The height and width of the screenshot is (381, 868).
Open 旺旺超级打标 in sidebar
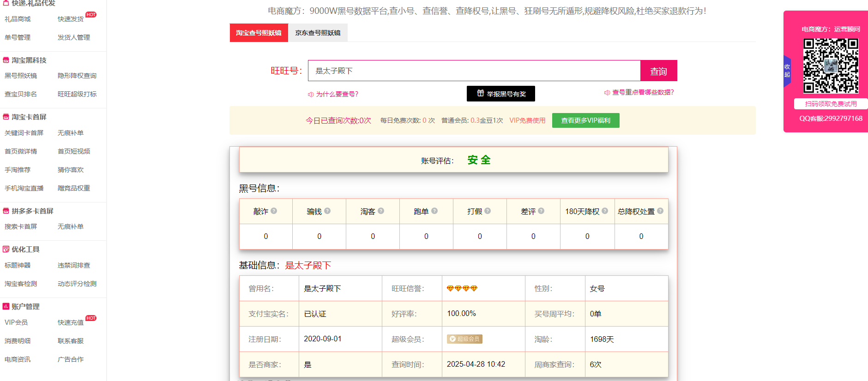(77, 94)
